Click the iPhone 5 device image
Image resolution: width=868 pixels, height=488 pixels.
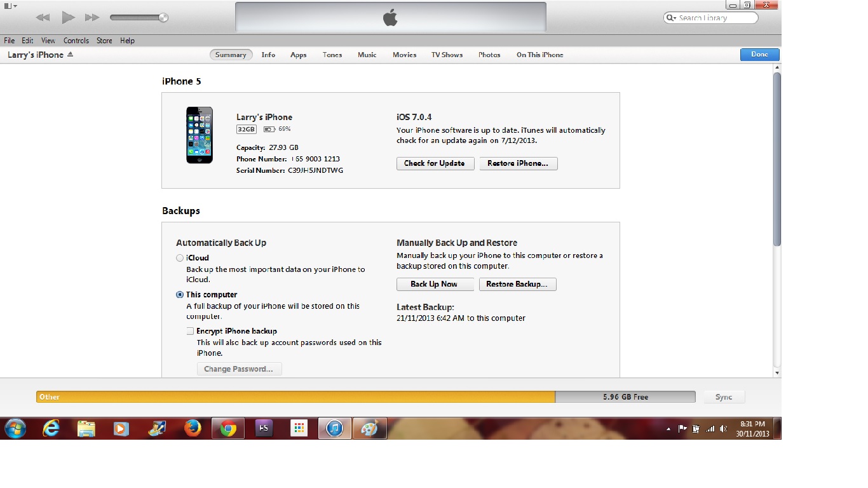point(200,135)
